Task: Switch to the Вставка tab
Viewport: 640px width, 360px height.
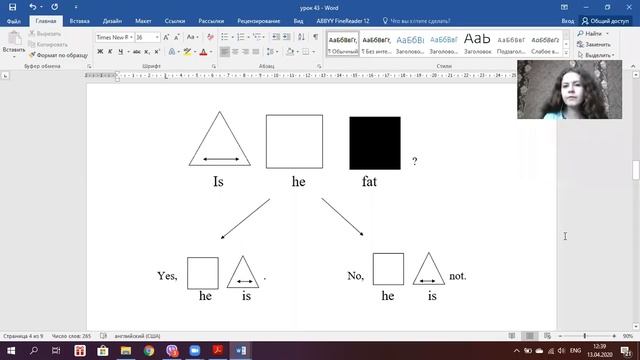Action: pos(79,21)
